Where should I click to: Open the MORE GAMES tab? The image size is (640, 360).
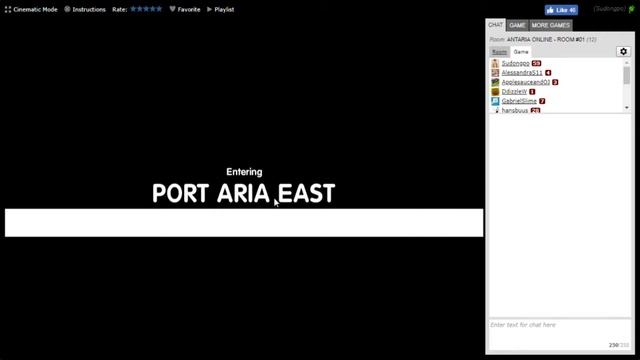tap(550, 25)
